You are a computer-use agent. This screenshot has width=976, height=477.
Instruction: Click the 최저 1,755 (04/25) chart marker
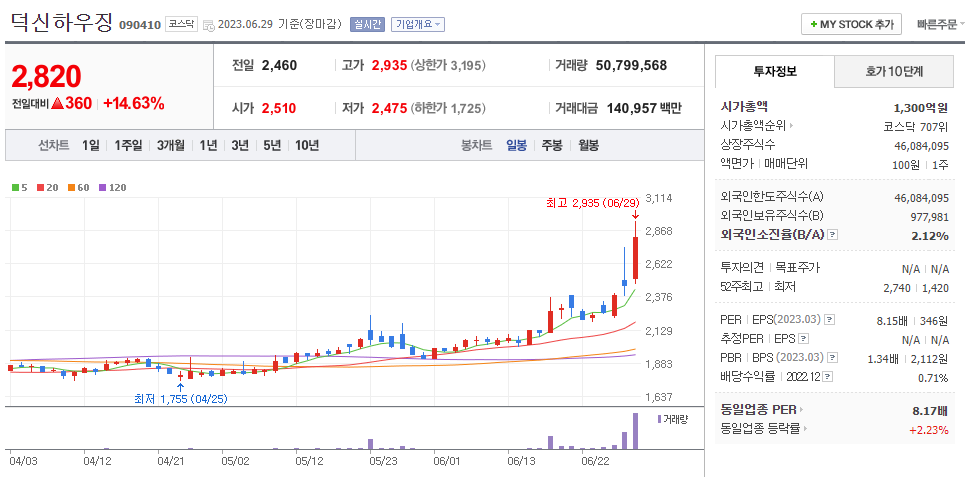[x=181, y=399]
